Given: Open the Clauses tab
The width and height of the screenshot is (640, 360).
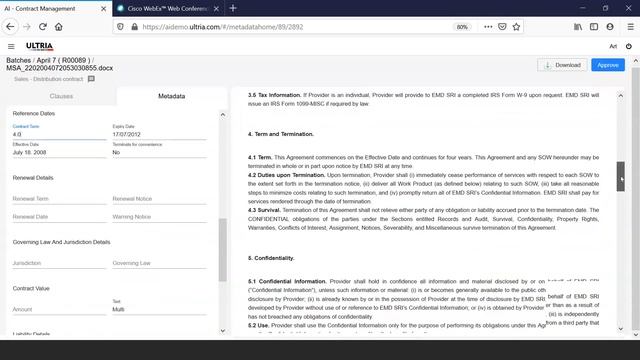Looking at the screenshot, I should point(61,96).
